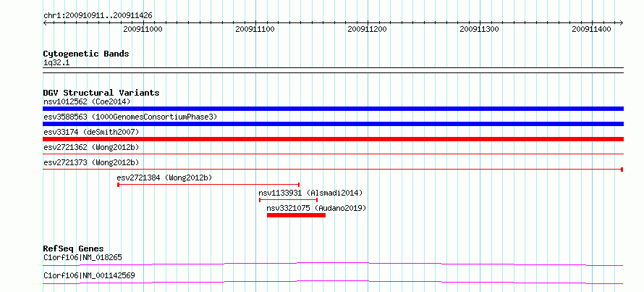Select the esv2721373 (Wong2012b) thin red line
The height and width of the screenshot is (292, 644).
[333, 169]
